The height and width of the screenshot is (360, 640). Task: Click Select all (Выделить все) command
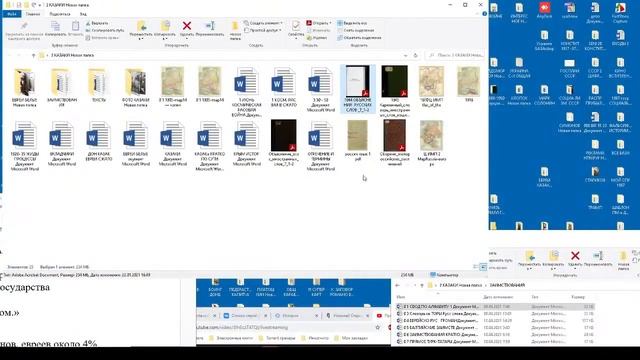pyautogui.click(x=352, y=23)
